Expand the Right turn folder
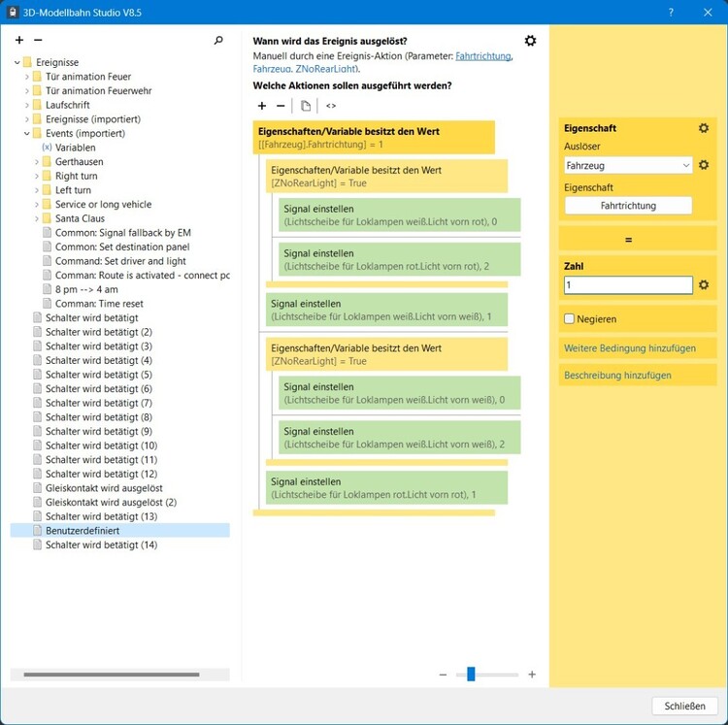 coord(37,176)
